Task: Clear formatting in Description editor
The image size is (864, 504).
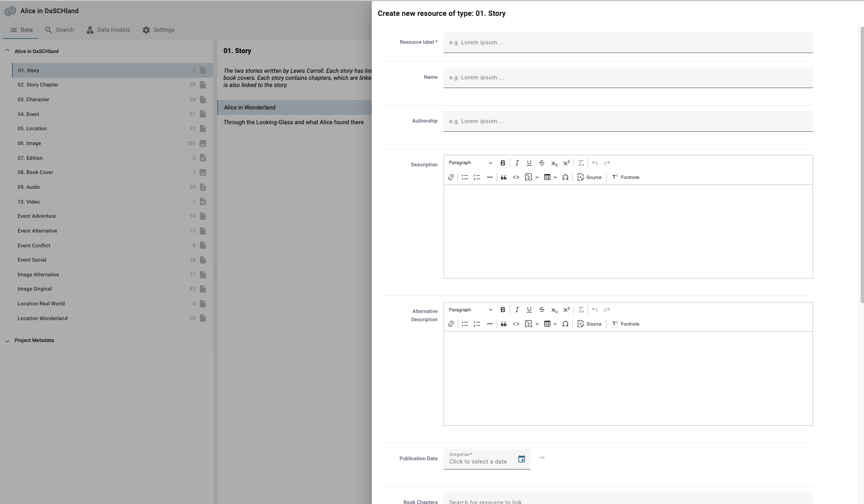Action: 580,163
